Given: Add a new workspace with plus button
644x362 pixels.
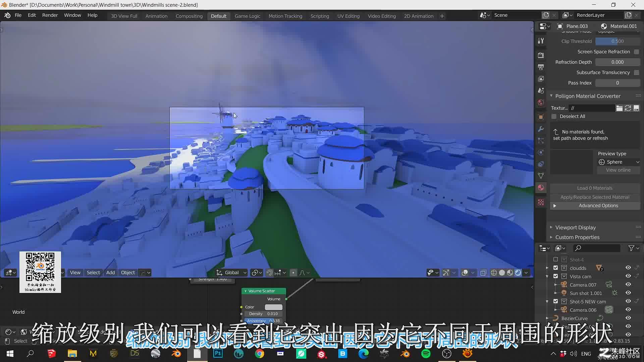Looking at the screenshot, I should coord(442,16).
